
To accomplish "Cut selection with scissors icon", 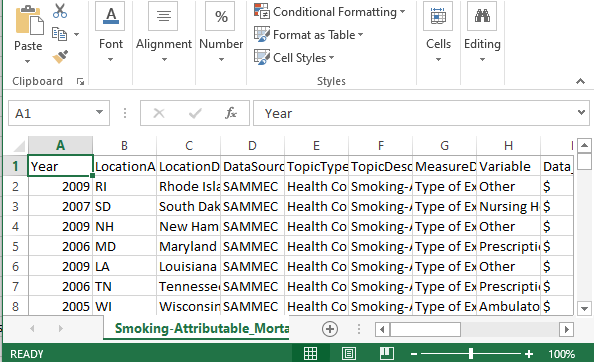I will [x=60, y=11].
